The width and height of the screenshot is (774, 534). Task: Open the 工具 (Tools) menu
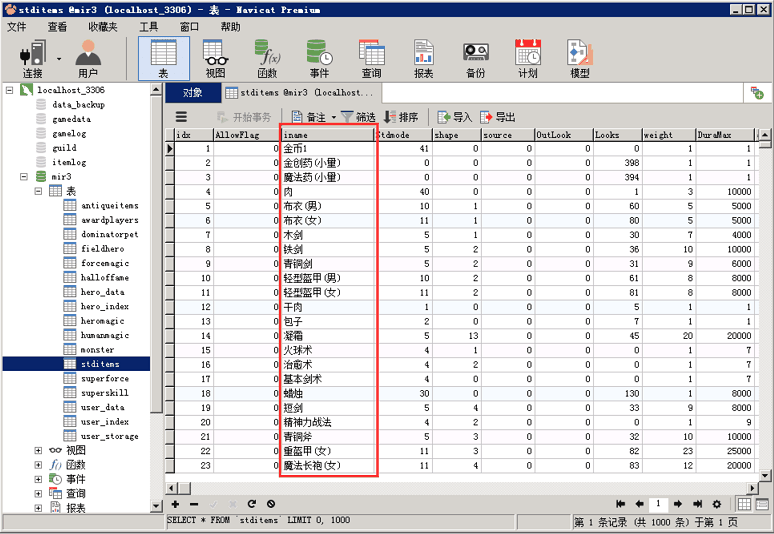pos(148,27)
